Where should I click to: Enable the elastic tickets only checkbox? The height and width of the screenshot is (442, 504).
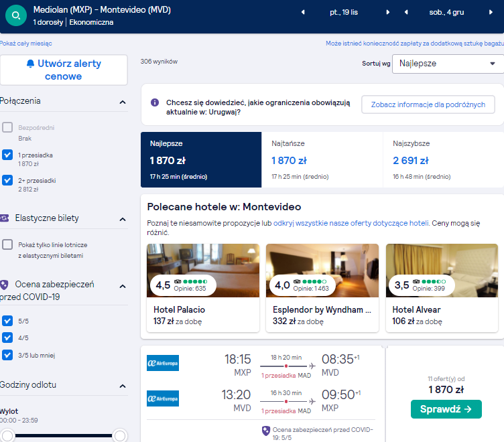point(7,244)
